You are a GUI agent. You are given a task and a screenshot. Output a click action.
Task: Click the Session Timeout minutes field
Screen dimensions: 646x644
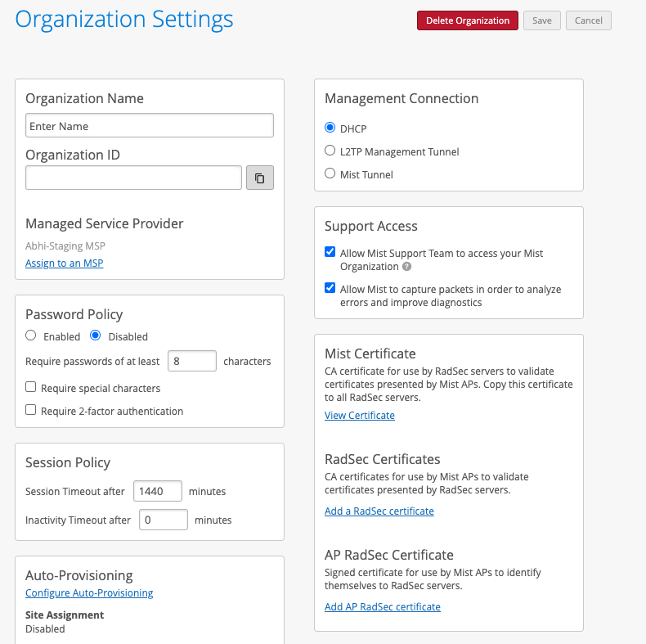(157, 491)
